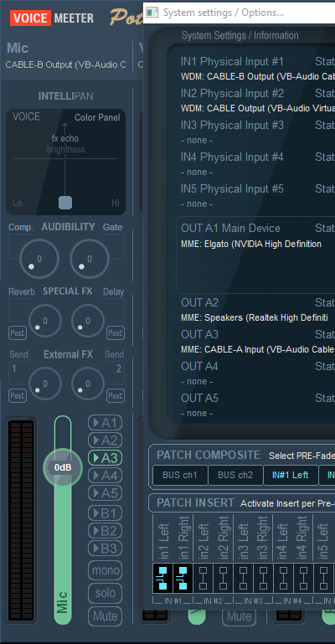Enable the in3 Right insert icon
335x644 pixels.
tap(263, 579)
